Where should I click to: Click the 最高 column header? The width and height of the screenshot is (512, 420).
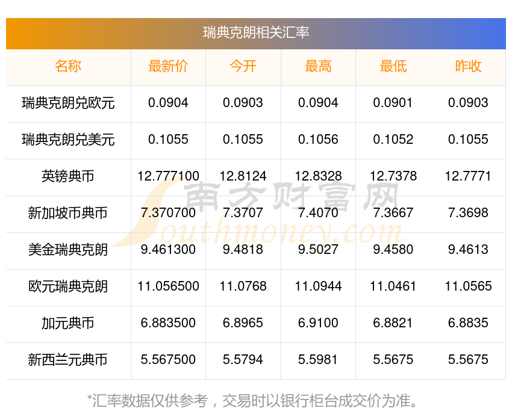pyautogui.click(x=318, y=66)
